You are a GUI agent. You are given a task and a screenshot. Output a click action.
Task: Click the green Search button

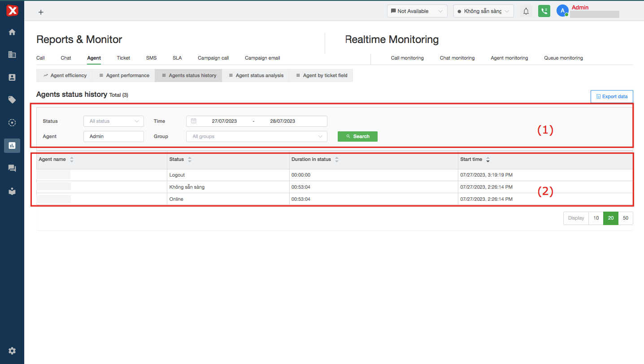(x=357, y=136)
